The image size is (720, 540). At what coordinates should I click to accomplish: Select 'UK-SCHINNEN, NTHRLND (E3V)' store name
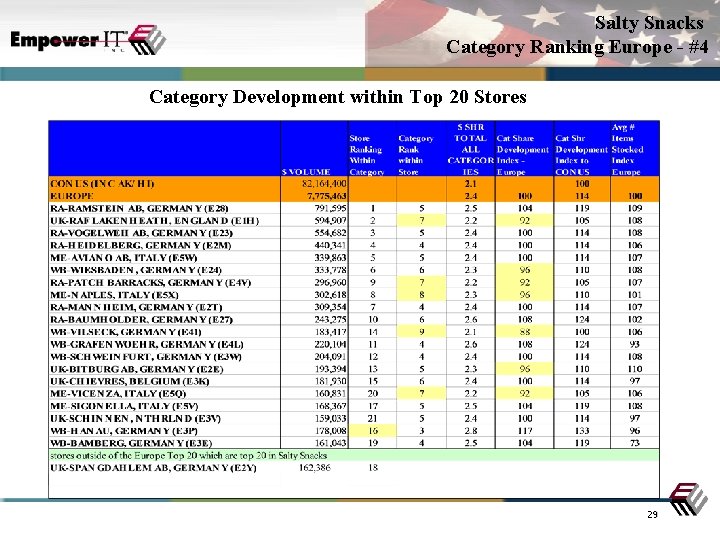coord(135,418)
